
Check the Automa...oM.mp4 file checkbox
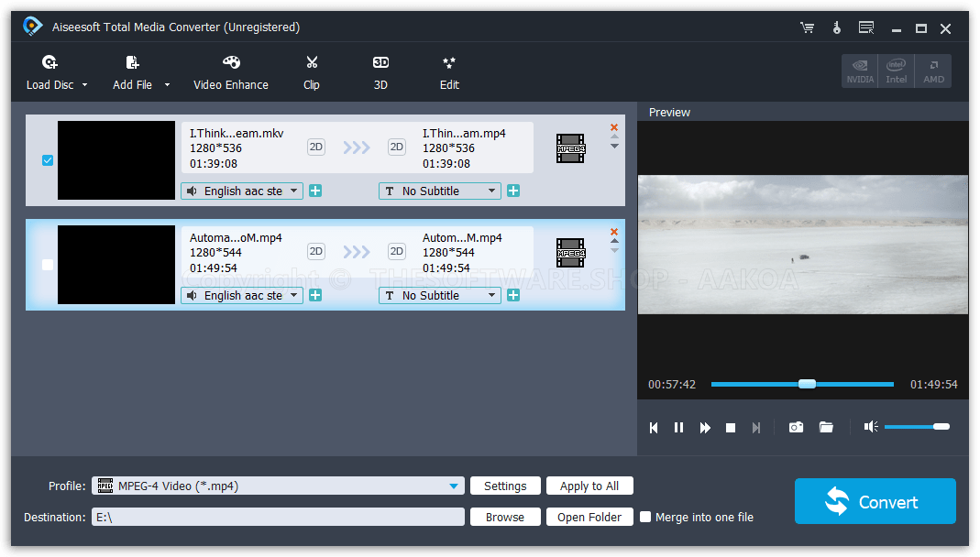[x=48, y=265]
